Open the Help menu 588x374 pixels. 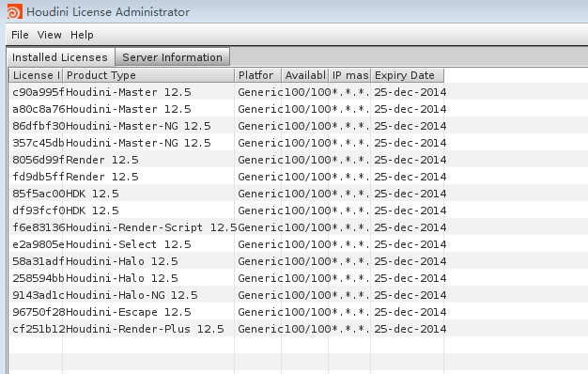click(x=82, y=35)
